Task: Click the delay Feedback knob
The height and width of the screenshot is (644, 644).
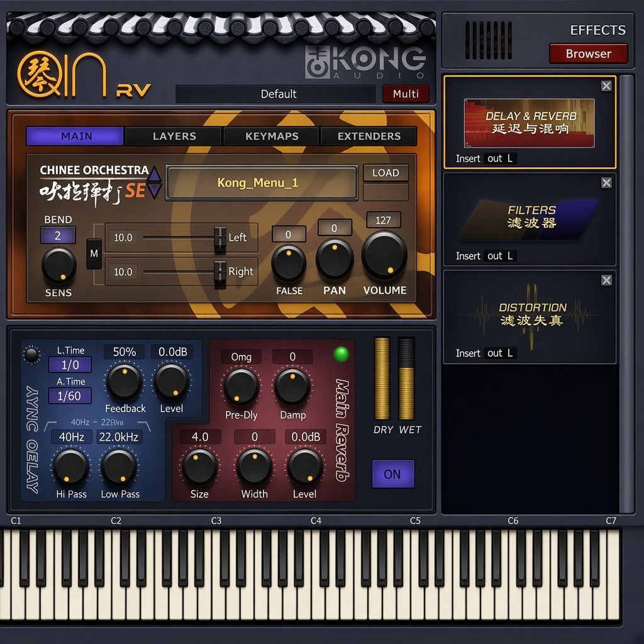Action: pyautogui.click(x=125, y=382)
